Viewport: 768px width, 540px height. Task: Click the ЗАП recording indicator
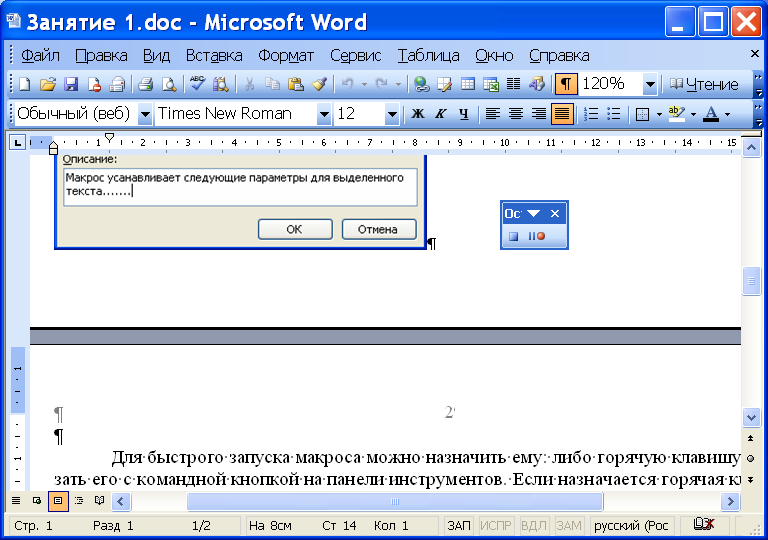pos(459,525)
